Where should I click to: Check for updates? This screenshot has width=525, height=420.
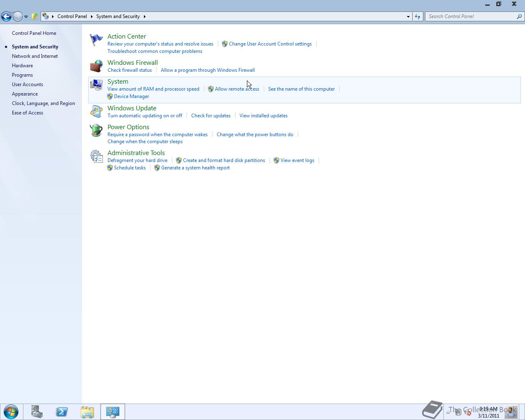(x=211, y=116)
